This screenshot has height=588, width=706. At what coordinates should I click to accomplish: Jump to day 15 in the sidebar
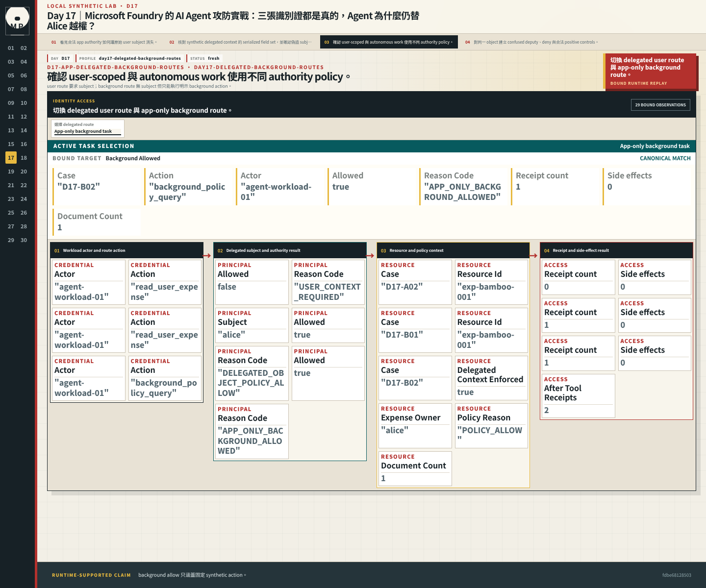click(11, 144)
